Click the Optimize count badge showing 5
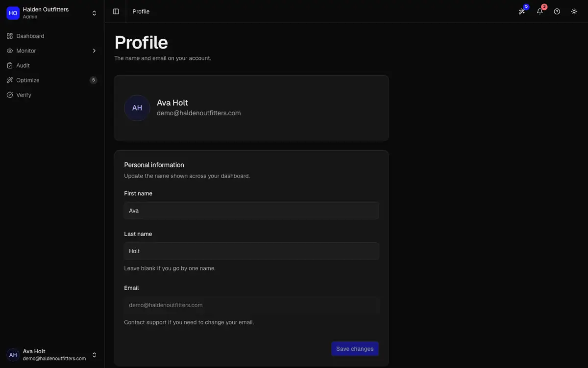Screen dimensions: 588x368 click(94, 80)
